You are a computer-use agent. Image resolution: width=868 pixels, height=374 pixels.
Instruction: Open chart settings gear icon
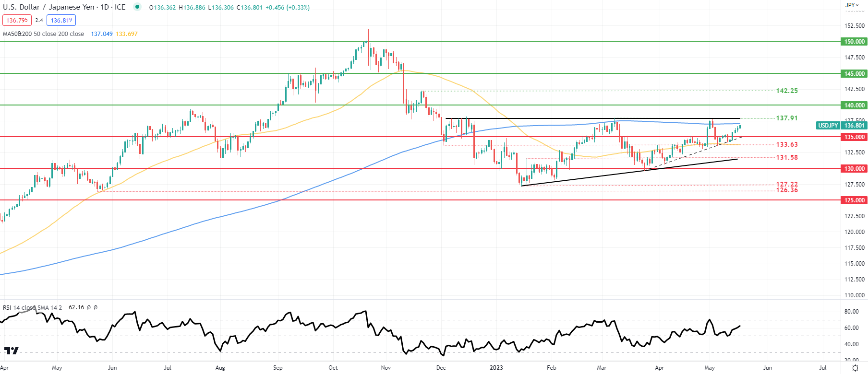pyautogui.click(x=855, y=368)
